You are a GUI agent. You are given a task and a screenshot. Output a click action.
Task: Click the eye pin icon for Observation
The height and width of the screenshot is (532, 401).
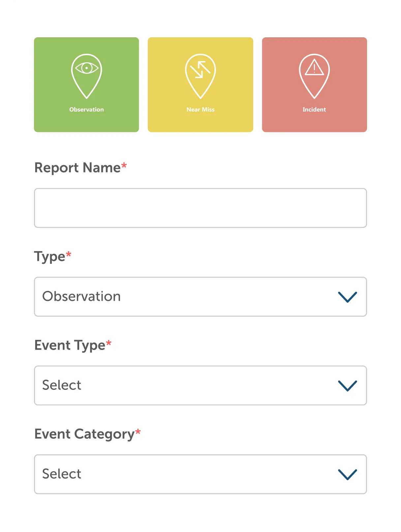pos(86,76)
